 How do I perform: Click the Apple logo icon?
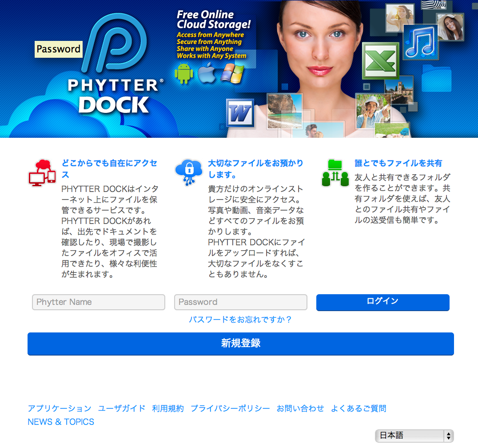(207, 73)
